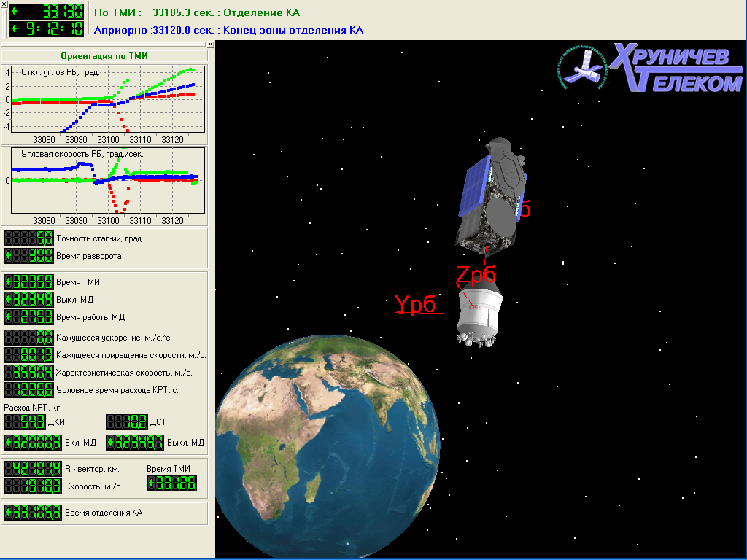
Task: Click the 'Откл. углов РБ' angle deviation chart
Action: point(105,104)
